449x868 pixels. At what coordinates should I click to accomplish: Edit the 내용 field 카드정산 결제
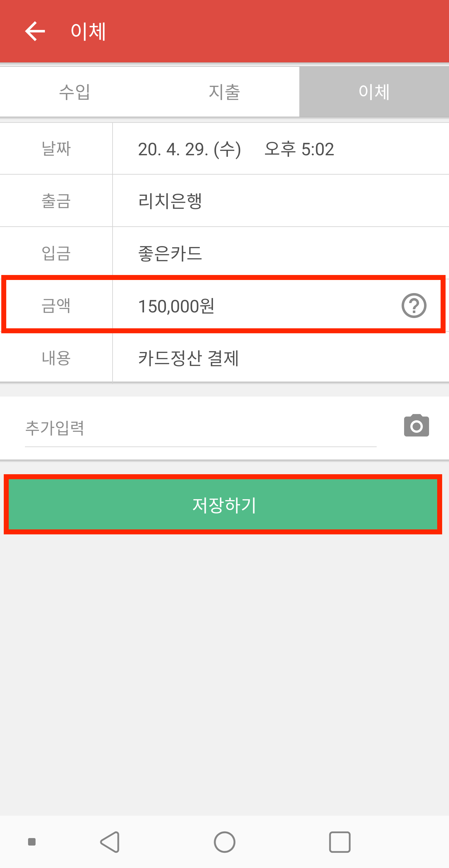[281, 358]
